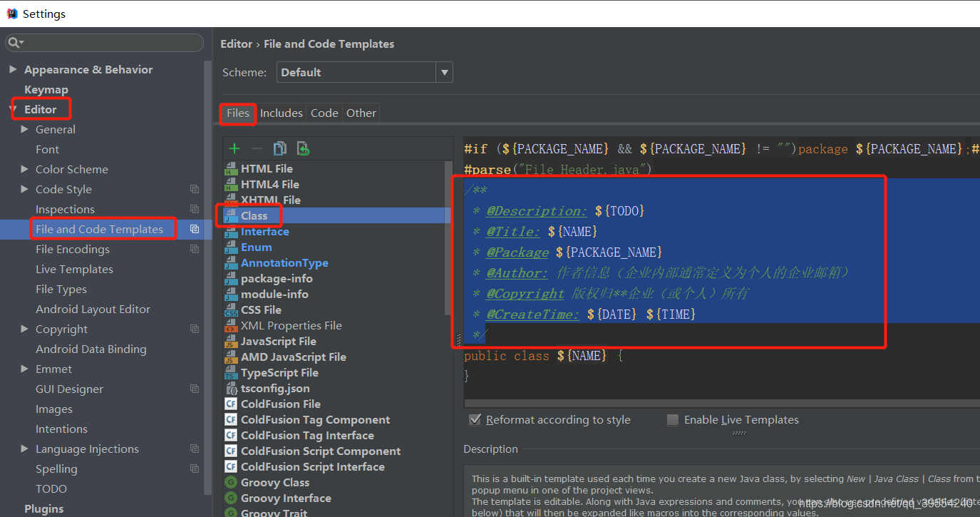This screenshot has width=980, height=517.
Task: Select File Types settings item
Action: tap(61, 289)
